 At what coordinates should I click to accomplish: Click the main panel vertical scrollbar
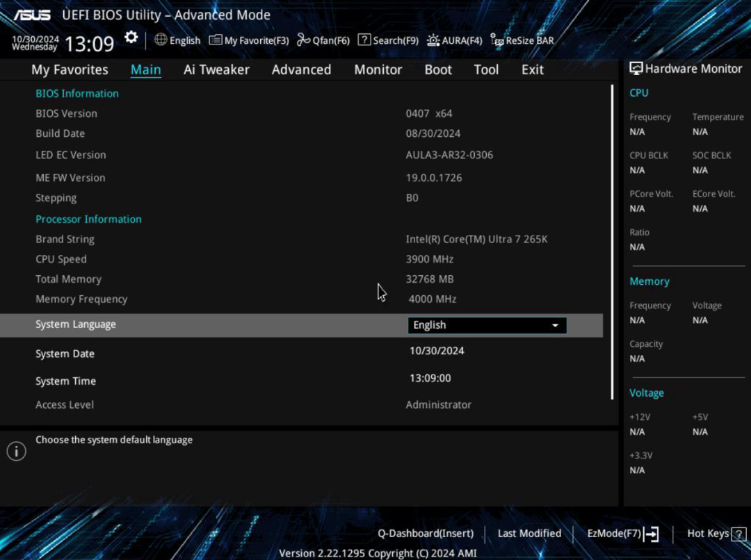[x=613, y=242]
